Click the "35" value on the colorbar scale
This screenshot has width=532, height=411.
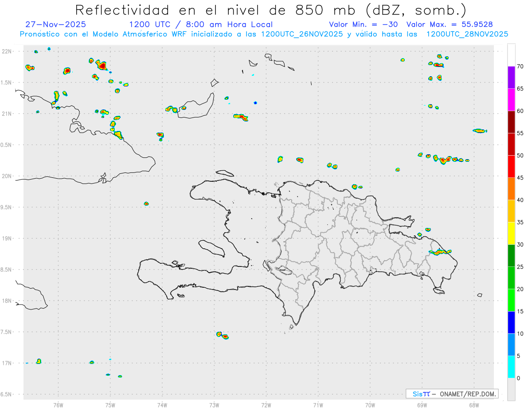click(x=520, y=222)
